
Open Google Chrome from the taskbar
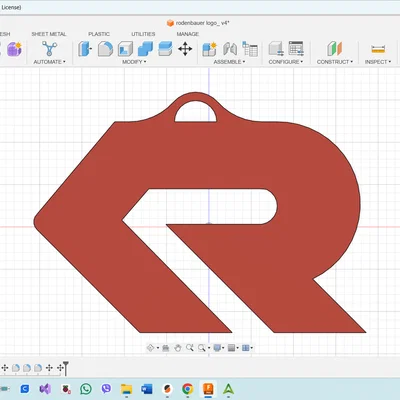pos(188,389)
